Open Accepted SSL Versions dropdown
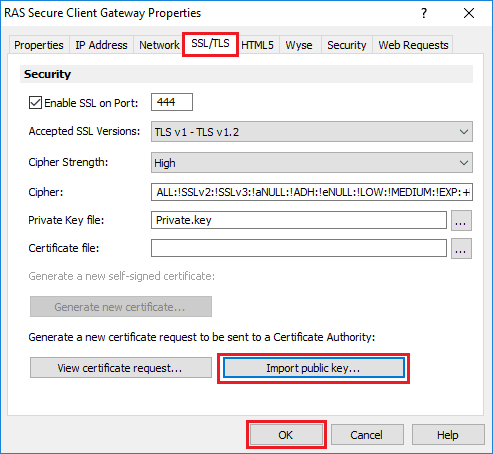The width and height of the screenshot is (493, 454). (312, 132)
